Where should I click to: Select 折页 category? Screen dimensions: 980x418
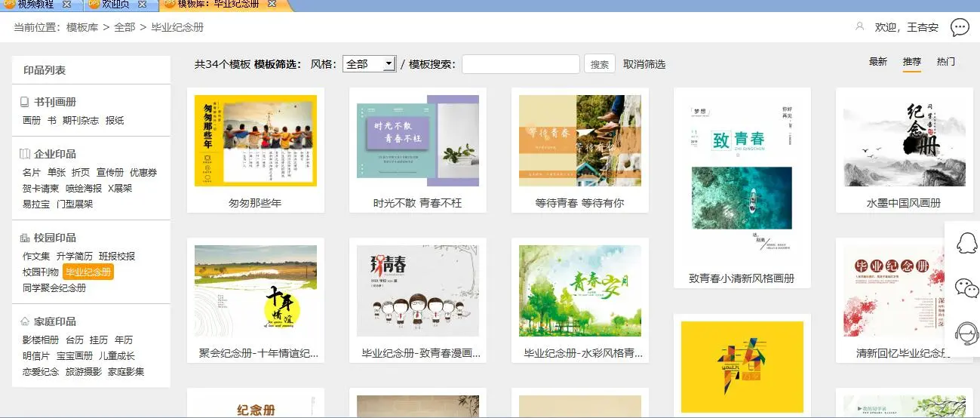[81, 173]
